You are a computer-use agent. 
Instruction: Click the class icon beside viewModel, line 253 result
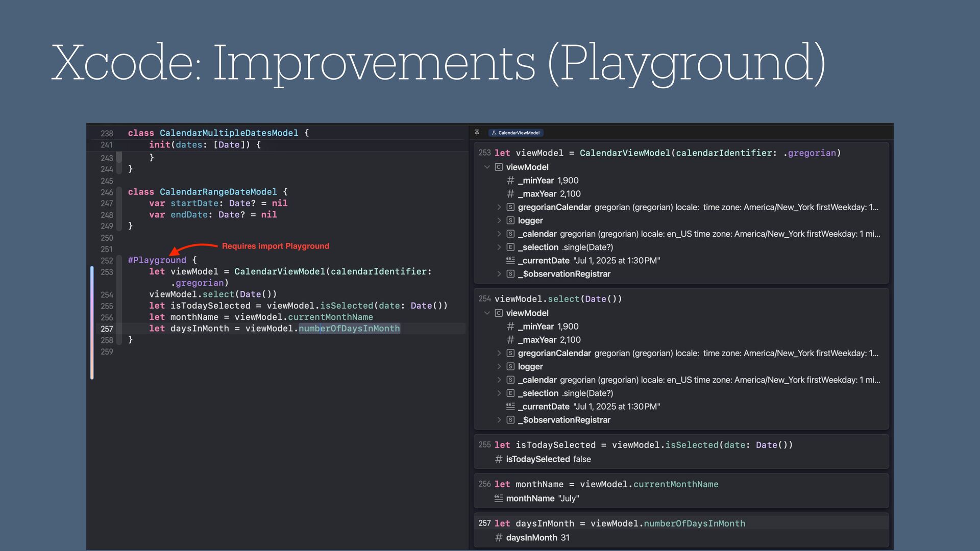[499, 167]
